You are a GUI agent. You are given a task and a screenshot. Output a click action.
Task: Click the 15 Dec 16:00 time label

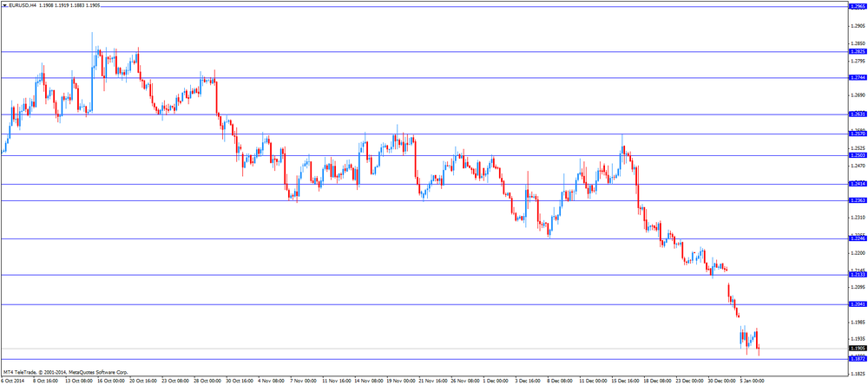point(624,382)
